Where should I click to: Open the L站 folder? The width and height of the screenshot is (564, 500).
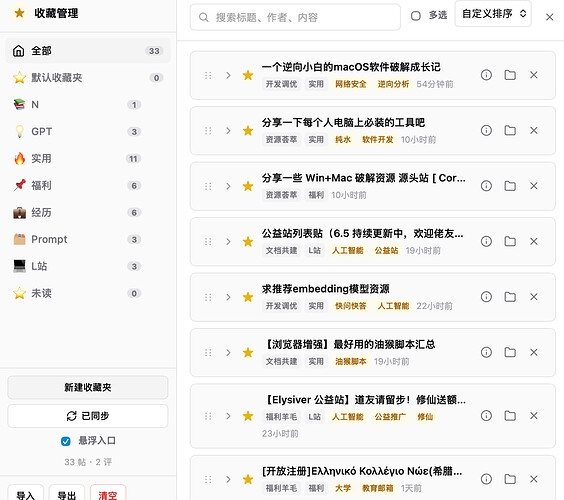(x=88, y=266)
